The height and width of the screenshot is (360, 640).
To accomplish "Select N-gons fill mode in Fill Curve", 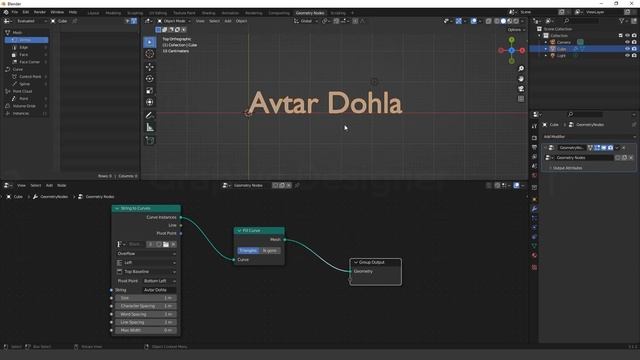I will 270,251.
